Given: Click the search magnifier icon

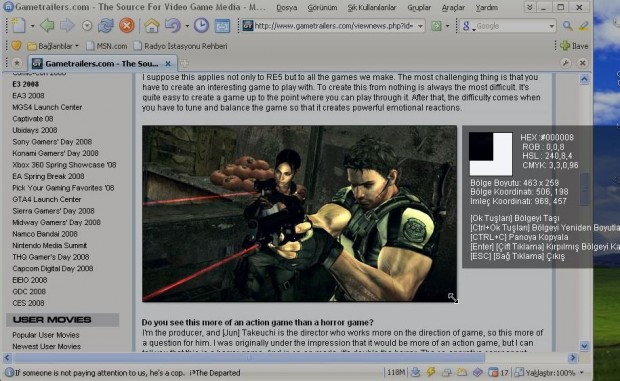Looking at the screenshot, I should (567, 26).
